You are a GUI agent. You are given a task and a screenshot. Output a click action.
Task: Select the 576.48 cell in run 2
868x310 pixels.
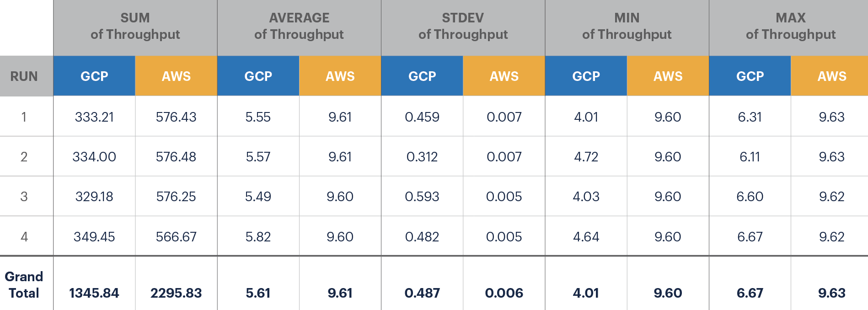pos(176,157)
